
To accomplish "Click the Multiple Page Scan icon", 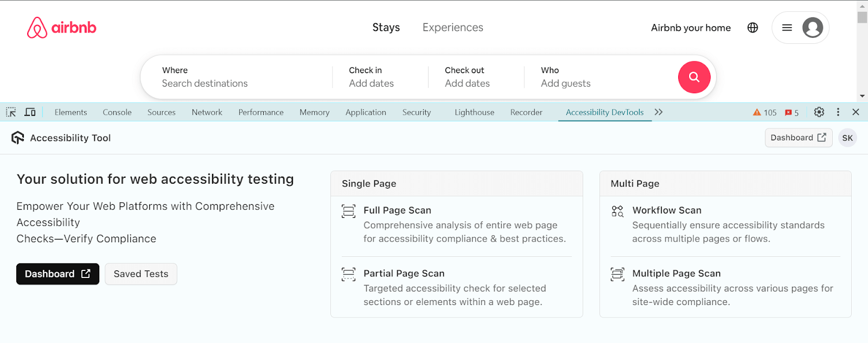I will click(x=617, y=274).
